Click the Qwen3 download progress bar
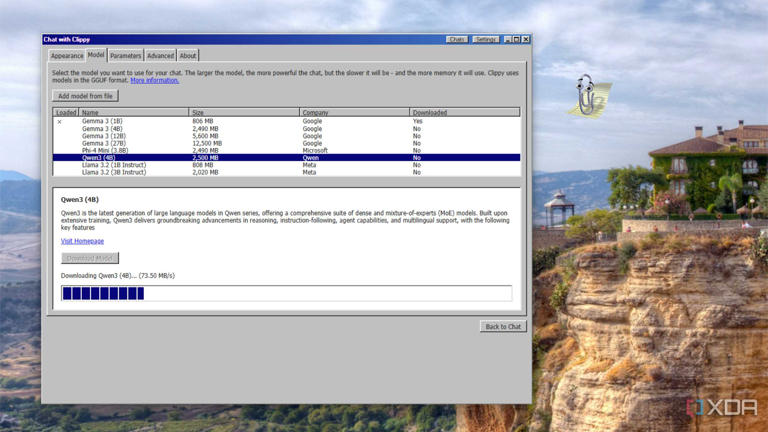The width and height of the screenshot is (768, 432). [x=287, y=293]
